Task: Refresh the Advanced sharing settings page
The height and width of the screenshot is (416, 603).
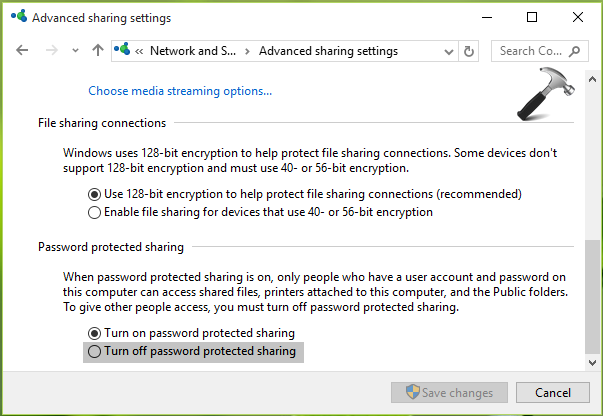Action: 470,51
